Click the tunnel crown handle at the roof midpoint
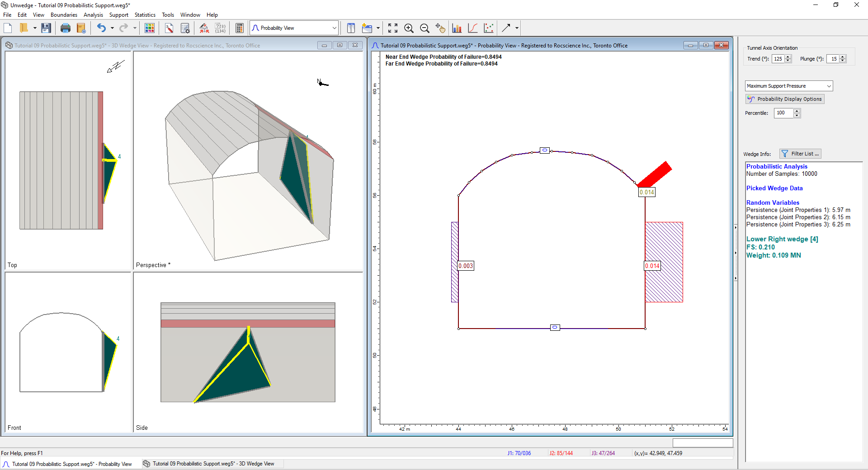The image size is (868, 470). tap(545, 150)
